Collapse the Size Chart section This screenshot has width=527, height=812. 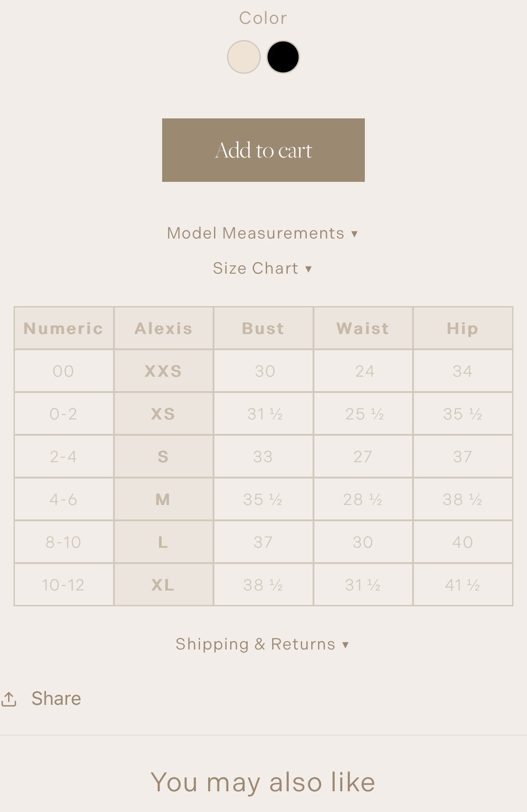pyautogui.click(x=263, y=268)
